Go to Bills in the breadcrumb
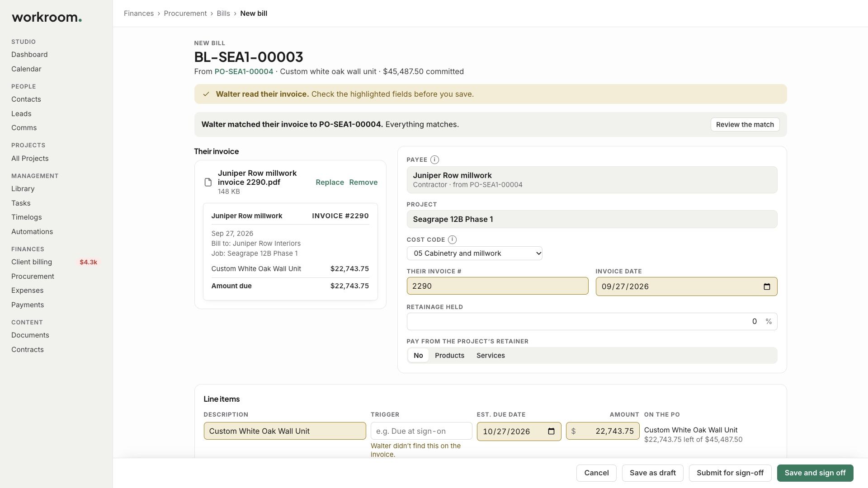This screenshot has width=868, height=488. (x=223, y=13)
